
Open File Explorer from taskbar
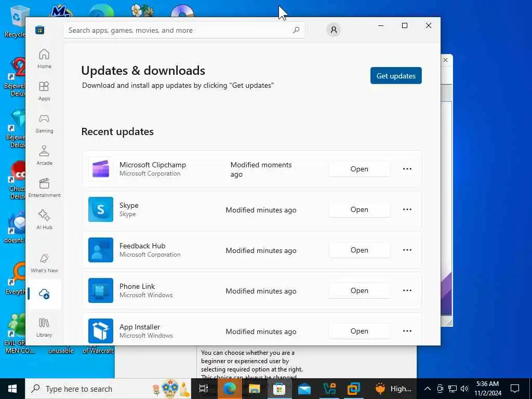[254, 389]
